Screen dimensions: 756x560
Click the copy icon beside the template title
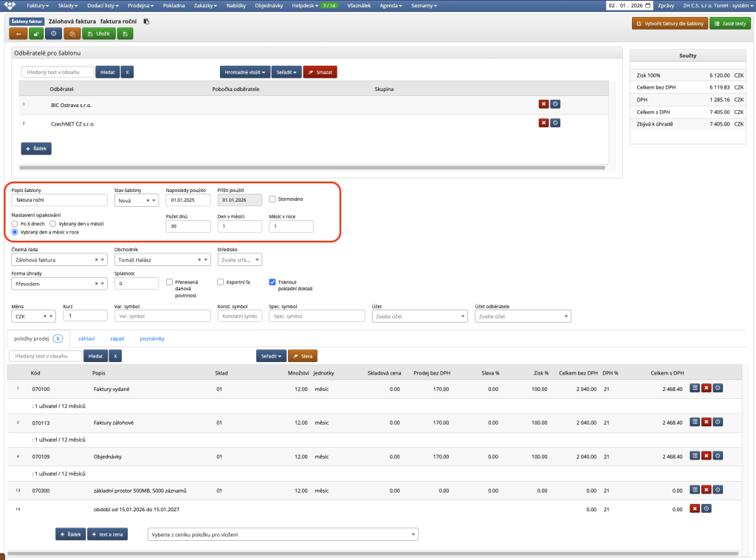pos(146,22)
